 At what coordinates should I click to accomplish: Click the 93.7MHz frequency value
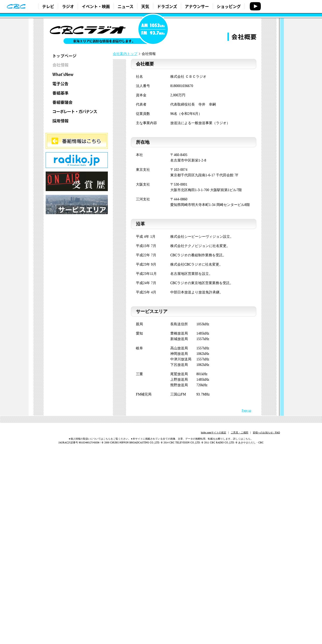(203, 394)
